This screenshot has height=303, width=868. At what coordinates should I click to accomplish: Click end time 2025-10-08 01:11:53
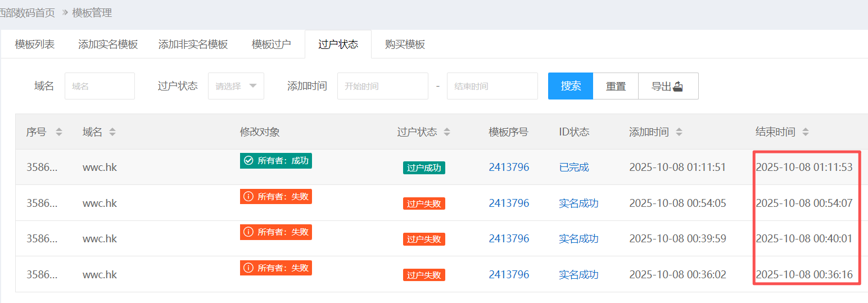(804, 167)
